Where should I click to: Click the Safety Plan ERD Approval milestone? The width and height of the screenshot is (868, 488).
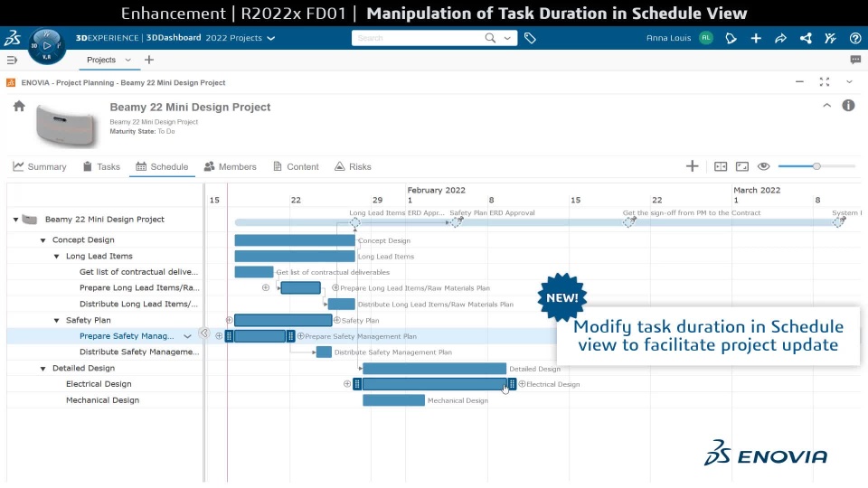click(456, 222)
